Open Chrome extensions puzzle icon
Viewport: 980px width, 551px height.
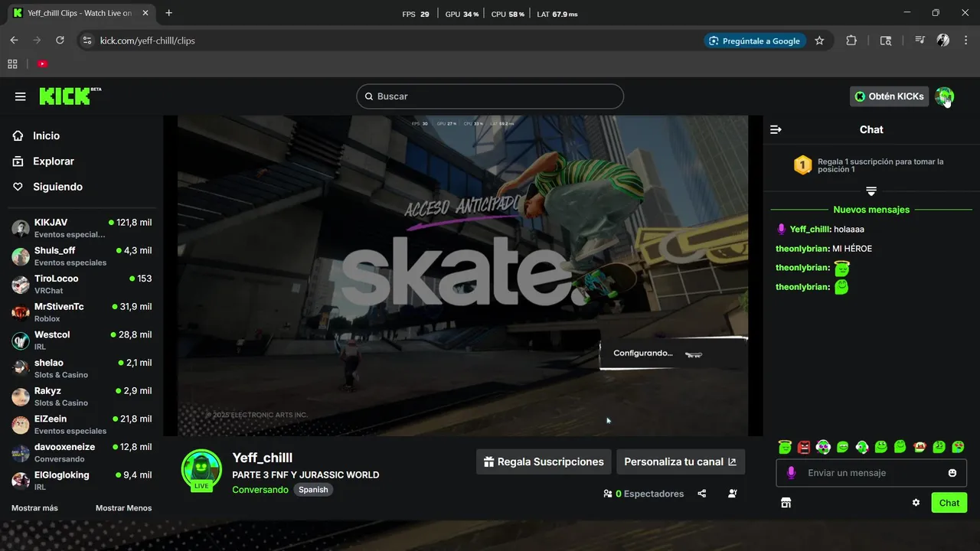[x=851, y=41]
